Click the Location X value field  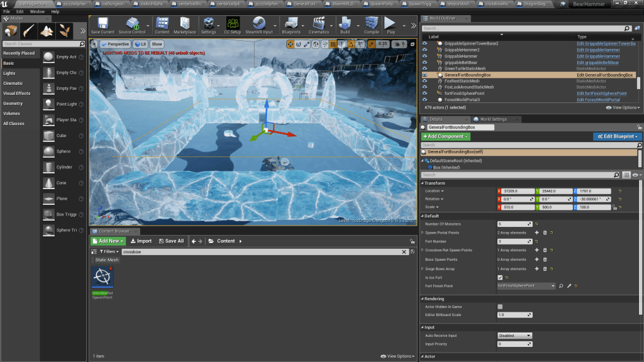[x=516, y=191]
